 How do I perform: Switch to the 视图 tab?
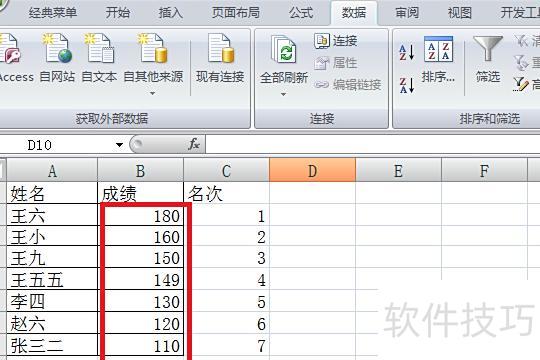point(460,13)
